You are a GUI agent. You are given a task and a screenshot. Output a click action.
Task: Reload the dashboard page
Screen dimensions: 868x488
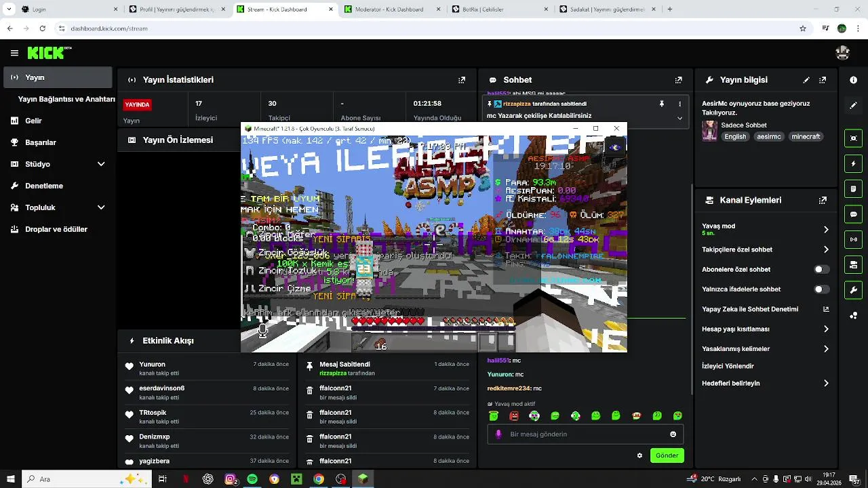pos(42,28)
